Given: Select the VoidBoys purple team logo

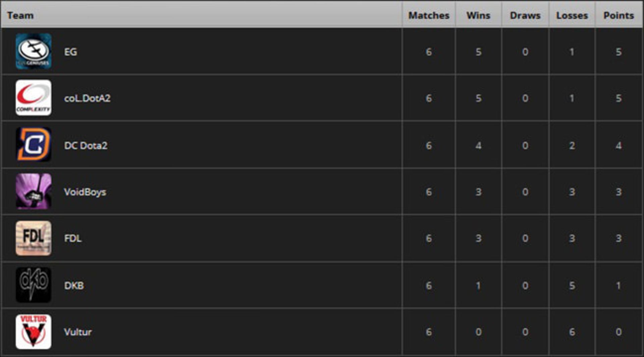Looking at the screenshot, I should [x=34, y=191].
